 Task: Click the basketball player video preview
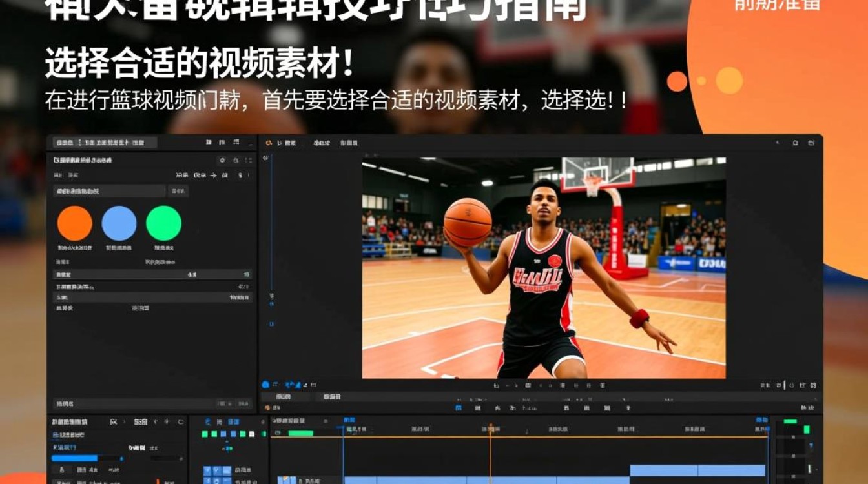click(x=544, y=268)
